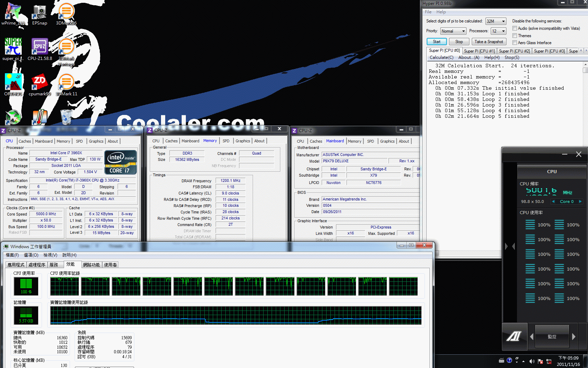Launch the ORTHOS desktop shortcut
Viewport: 588px width, 368px height.
coord(13,85)
